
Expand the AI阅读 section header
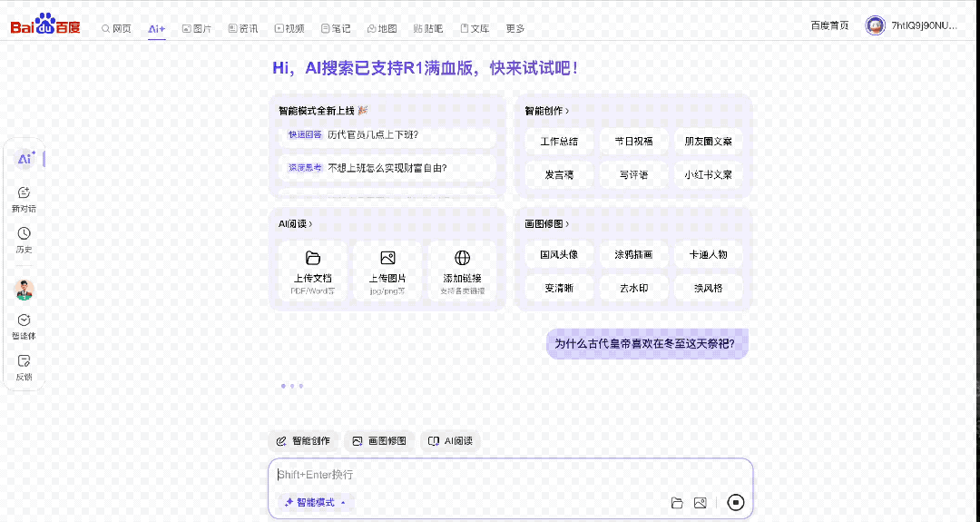pyautogui.click(x=295, y=224)
